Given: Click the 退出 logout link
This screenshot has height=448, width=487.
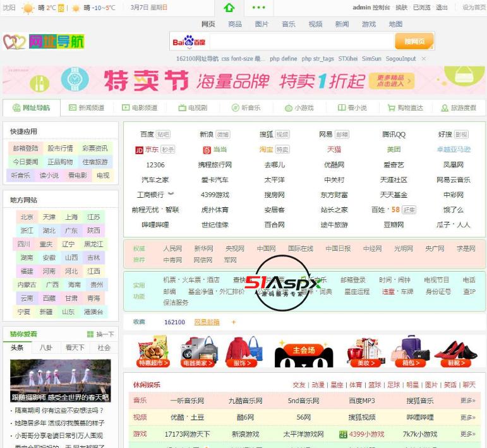Looking at the screenshot, I should (442, 8).
